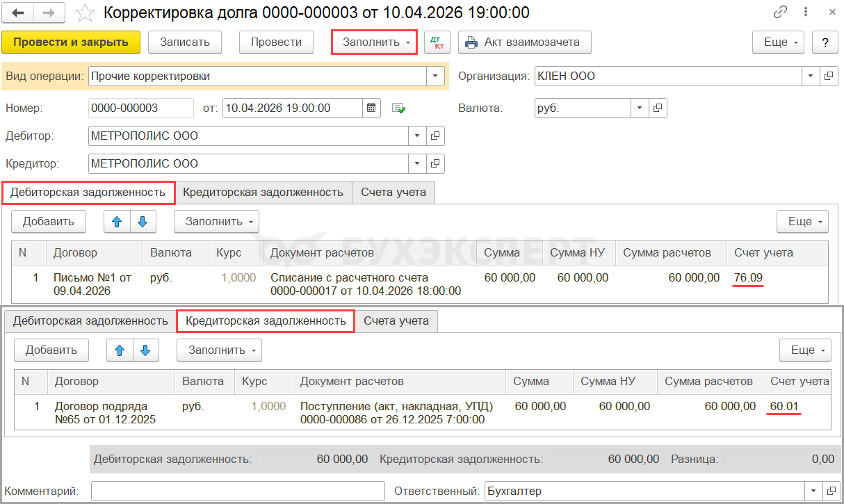Expand Вид операции dropdown list

(x=435, y=76)
